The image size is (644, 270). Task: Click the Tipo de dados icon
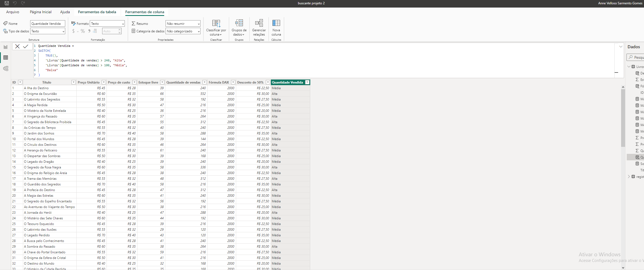[x=5, y=31]
